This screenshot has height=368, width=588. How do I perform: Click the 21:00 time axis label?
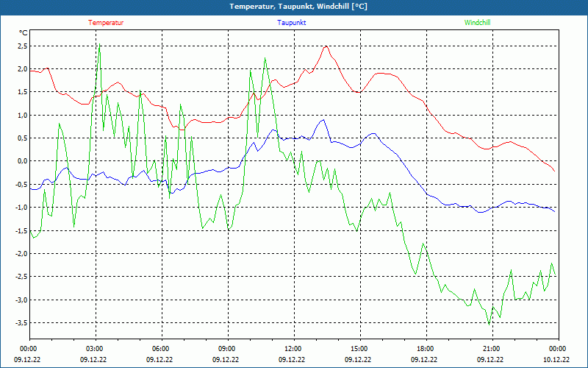pos(492,349)
